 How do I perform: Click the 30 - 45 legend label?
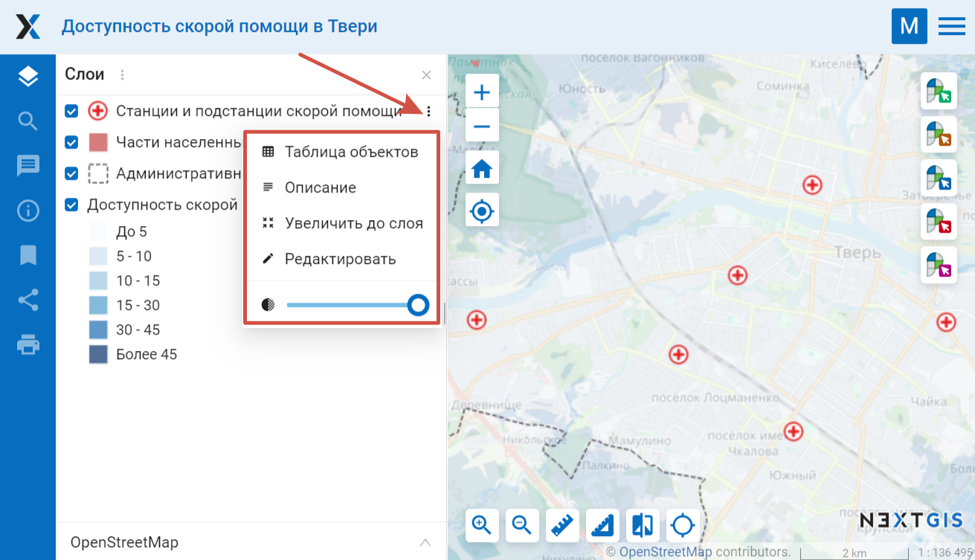click(138, 330)
